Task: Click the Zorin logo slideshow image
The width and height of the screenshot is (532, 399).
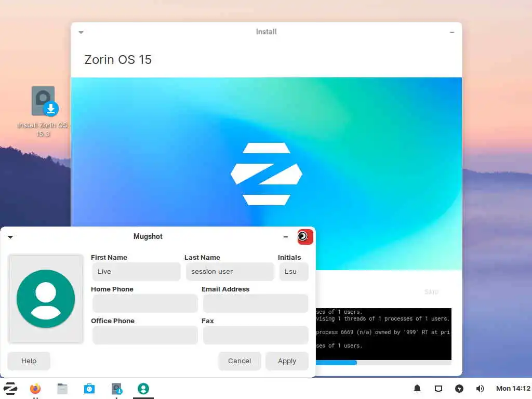Action: [267, 174]
